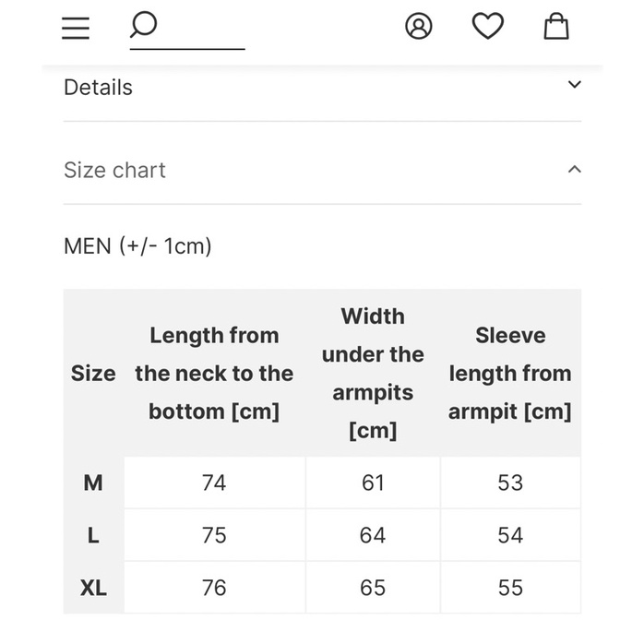Expand the Details section chevron
This screenshot has height=644, width=644.
tap(574, 85)
